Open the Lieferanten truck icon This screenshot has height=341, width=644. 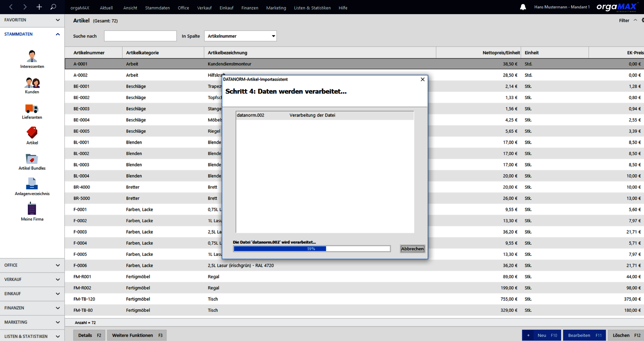(32, 109)
